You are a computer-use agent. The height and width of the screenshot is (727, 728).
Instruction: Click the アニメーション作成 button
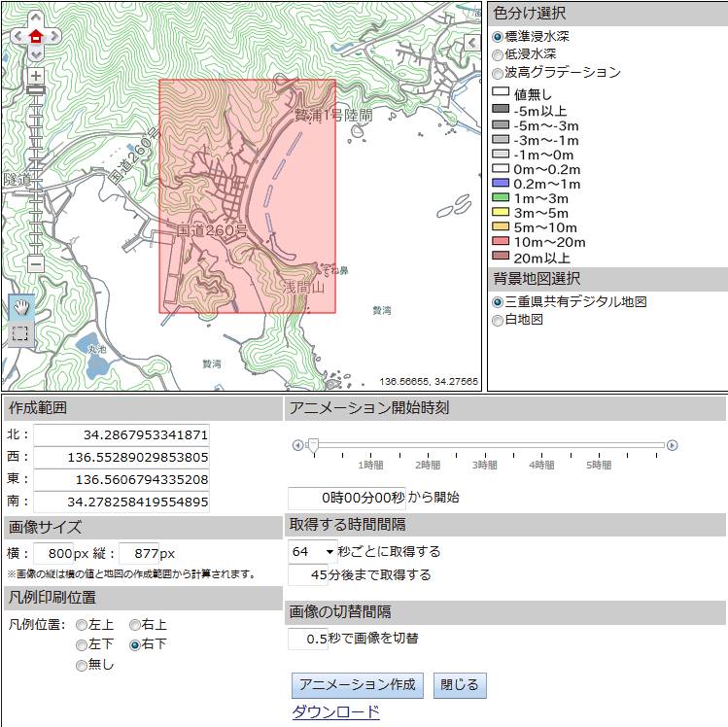pyautogui.click(x=357, y=684)
